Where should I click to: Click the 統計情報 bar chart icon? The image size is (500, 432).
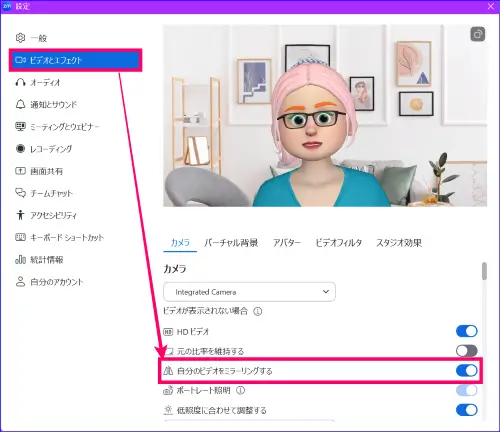click(x=20, y=259)
